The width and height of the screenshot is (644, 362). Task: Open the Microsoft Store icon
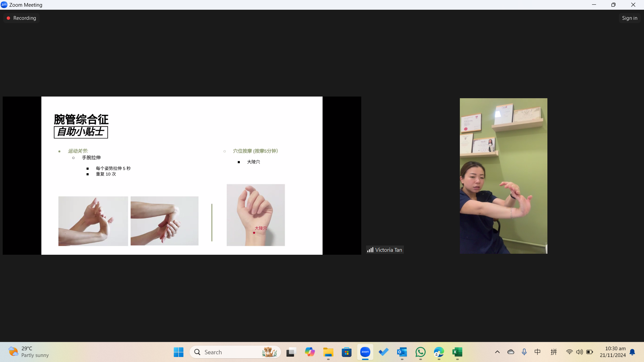click(346, 352)
